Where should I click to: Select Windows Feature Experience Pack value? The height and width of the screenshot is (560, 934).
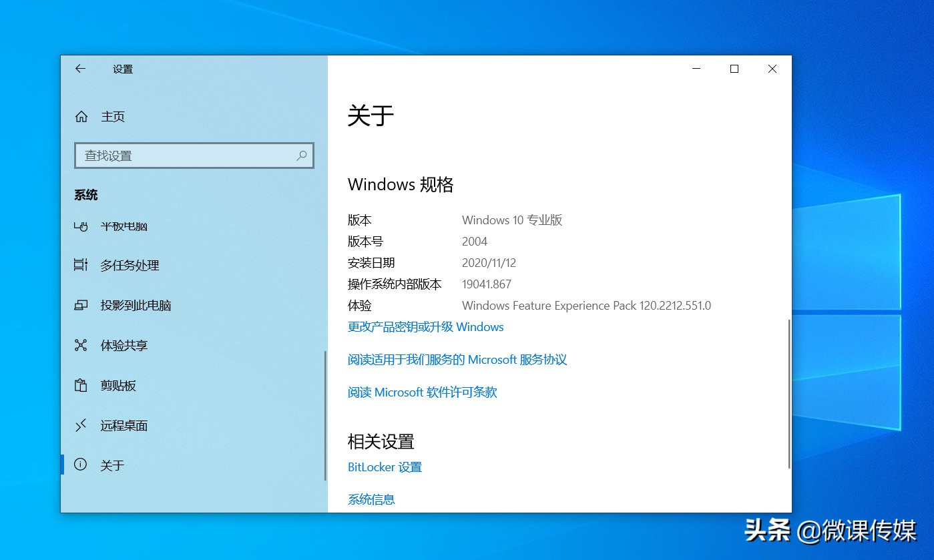pos(586,306)
